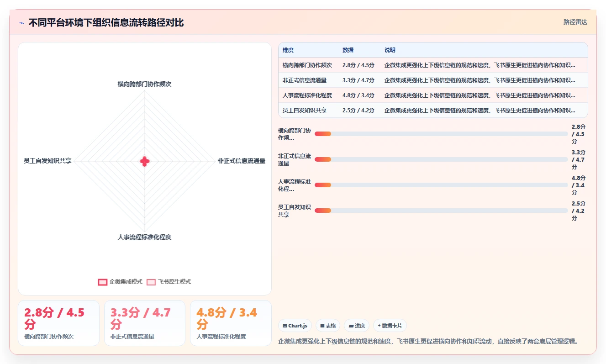Image resolution: width=606 pixels, height=364 pixels.
Task: Select table row 人事流程标准化程度
Action: click(x=433, y=95)
